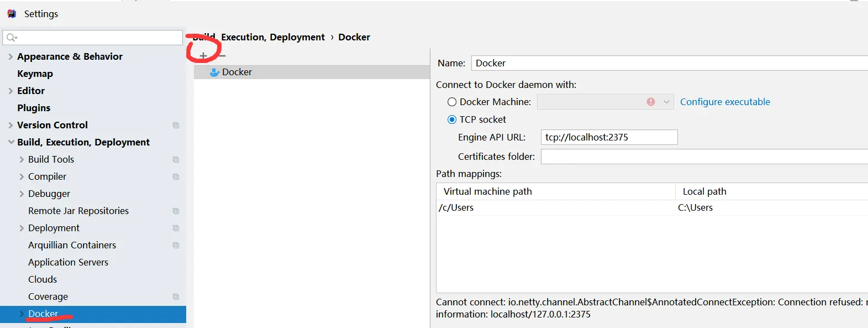Viewport: 868px width, 328px height.
Task: Select Application Servers settings
Action: (68, 262)
